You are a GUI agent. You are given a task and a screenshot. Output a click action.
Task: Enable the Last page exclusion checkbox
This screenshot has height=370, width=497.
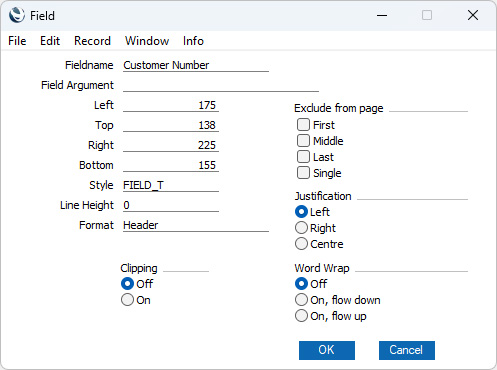(303, 157)
